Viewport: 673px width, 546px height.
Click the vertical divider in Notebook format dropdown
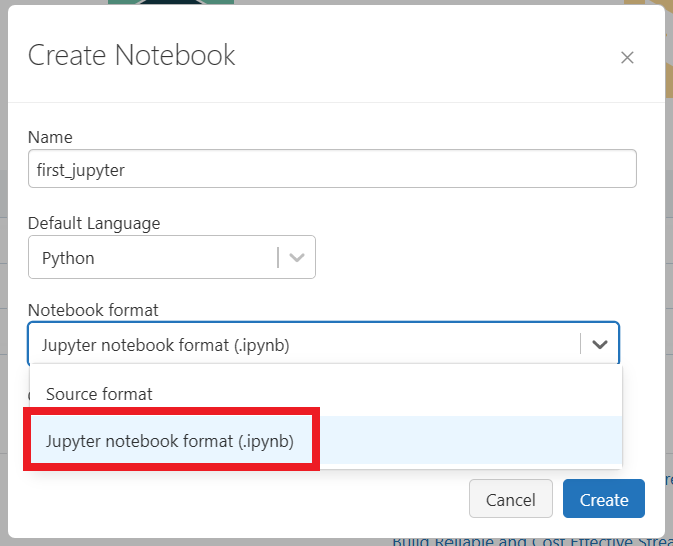click(580, 344)
